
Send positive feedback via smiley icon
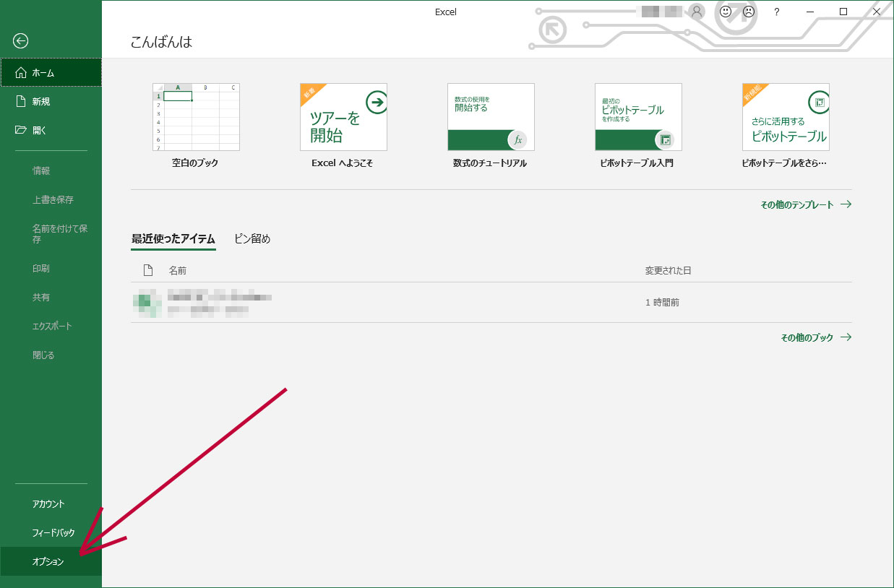726,12
